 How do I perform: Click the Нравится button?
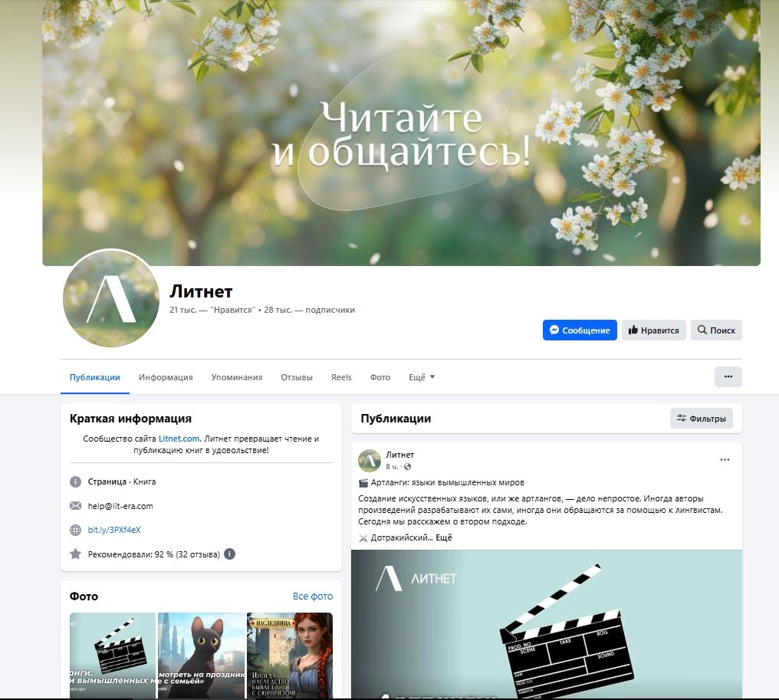click(654, 330)
